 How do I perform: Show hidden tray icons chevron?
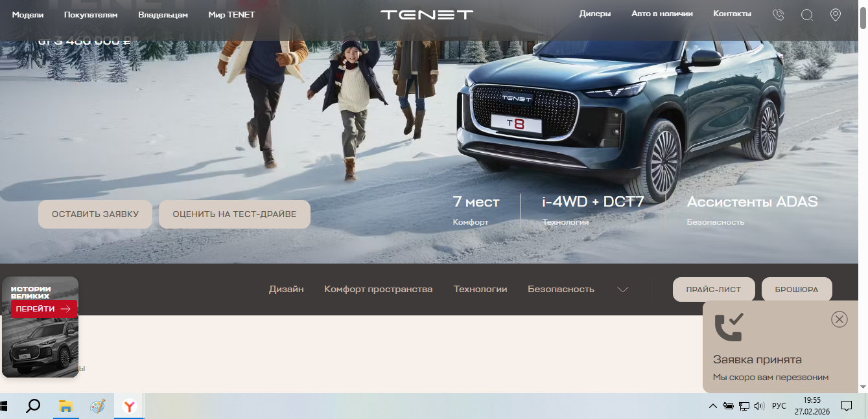[x=713, y=406]
